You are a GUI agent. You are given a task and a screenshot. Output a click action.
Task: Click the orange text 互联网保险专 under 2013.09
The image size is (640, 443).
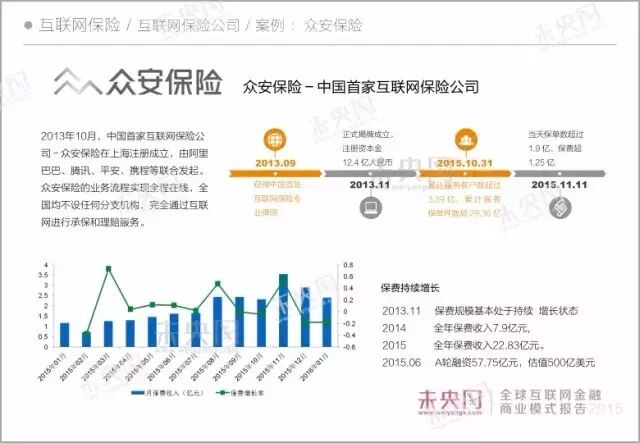click(277, 198)
